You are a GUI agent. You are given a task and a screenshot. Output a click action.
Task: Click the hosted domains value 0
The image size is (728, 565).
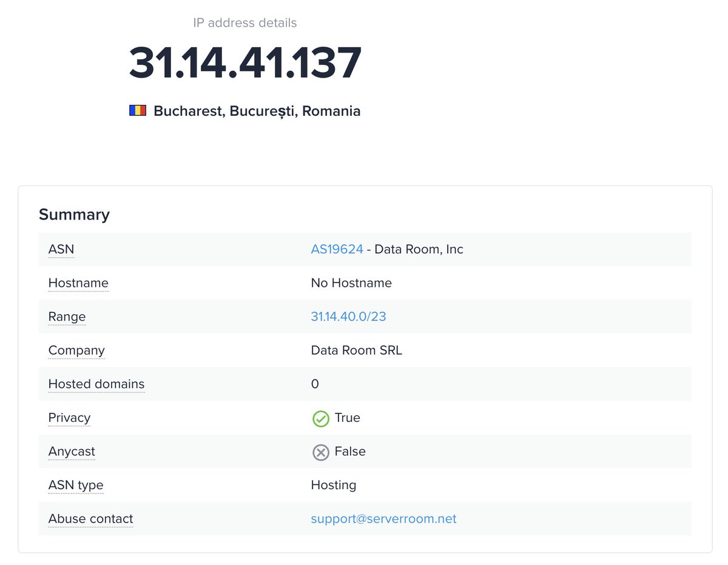[x=315, y=384]
